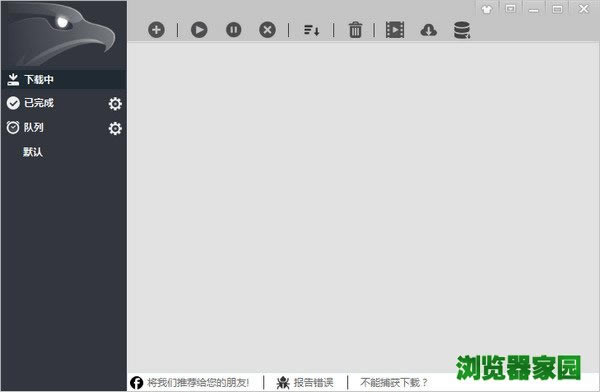Open the 队列 queue category
The image size is (600, 392).
[x=34, y=127]
